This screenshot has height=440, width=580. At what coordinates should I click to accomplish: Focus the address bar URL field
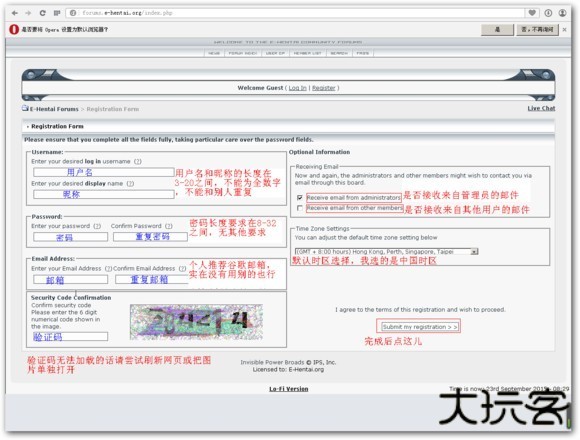click(296, 13)
